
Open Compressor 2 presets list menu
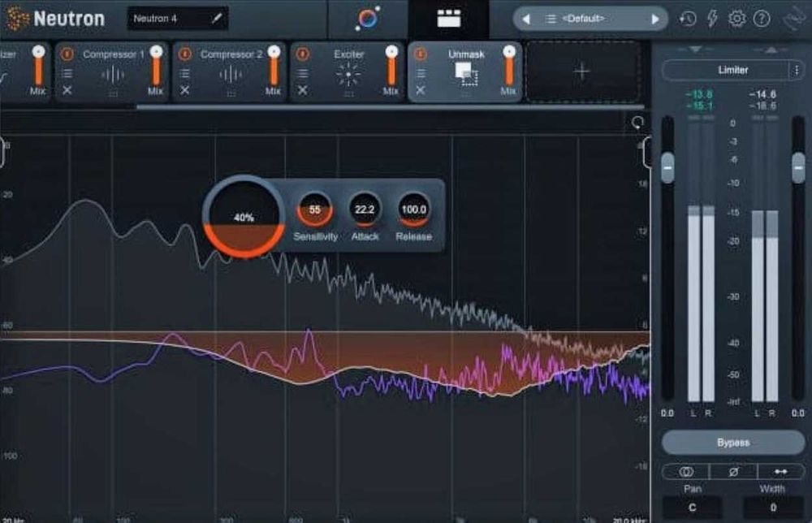(x=184, y=74)
